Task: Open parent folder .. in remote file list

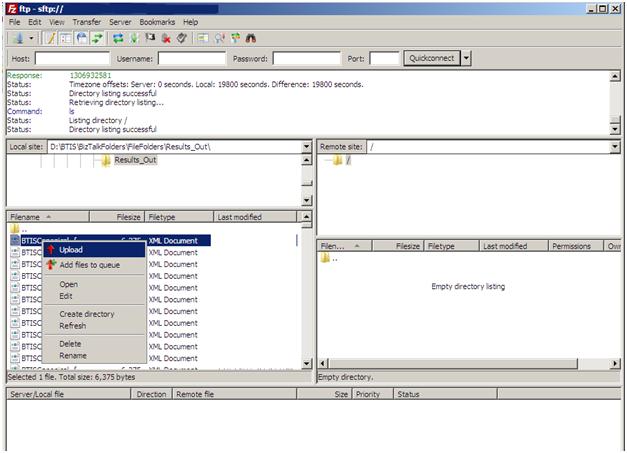Action: pos(329,259)
